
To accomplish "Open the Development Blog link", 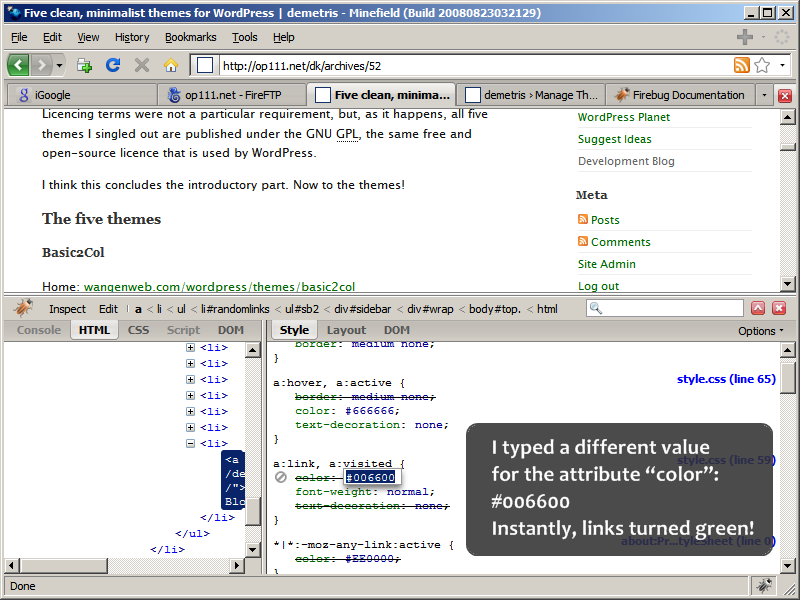I will pyautogui.click(x=626, y=161).
